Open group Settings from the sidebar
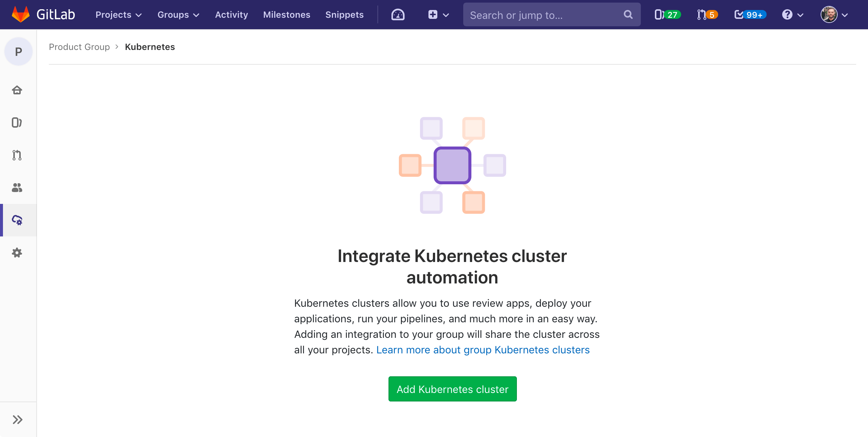This screenshot has height=437, width=868. point(17,253)
